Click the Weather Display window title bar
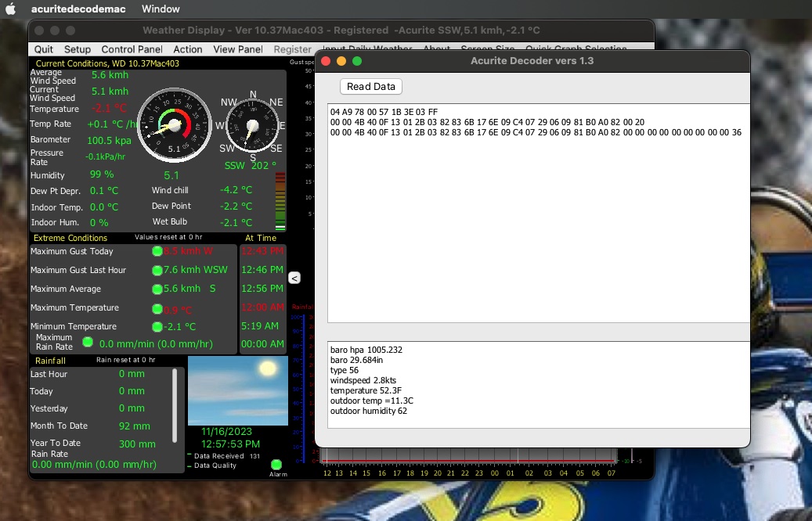812x521 pixels. (341, 31)
